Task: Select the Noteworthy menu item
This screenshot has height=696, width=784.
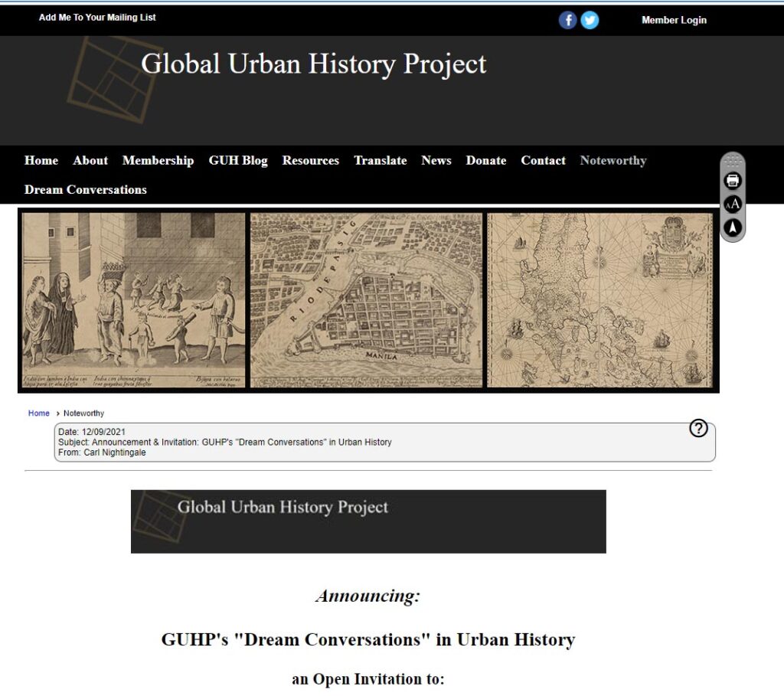Action: point(613,161)
